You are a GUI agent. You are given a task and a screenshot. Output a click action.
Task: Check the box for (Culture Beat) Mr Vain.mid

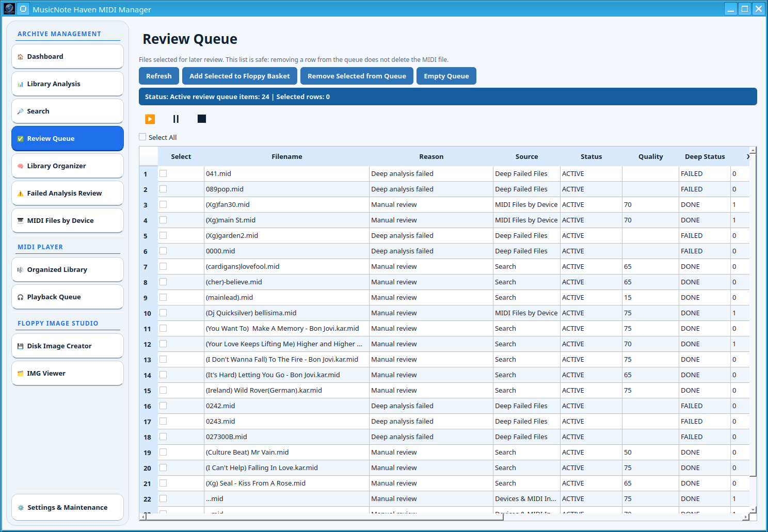(163, 453)
